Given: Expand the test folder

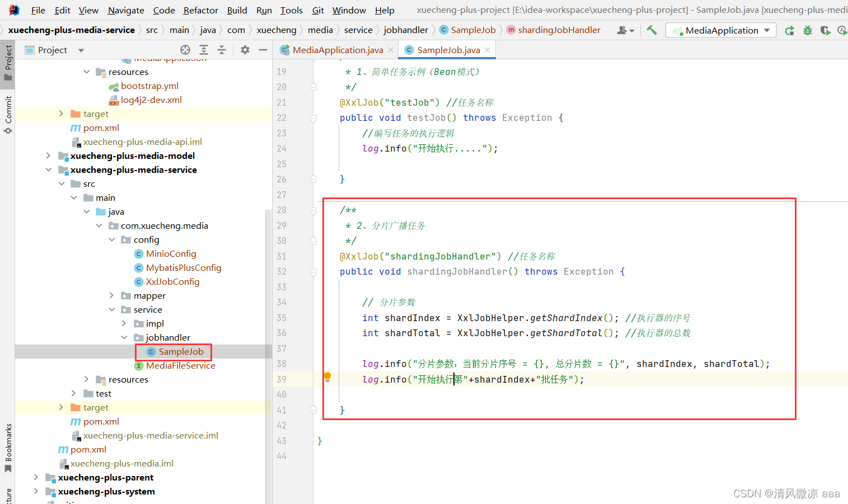Looking at the screenshot, I should click(x=74, y=393).
